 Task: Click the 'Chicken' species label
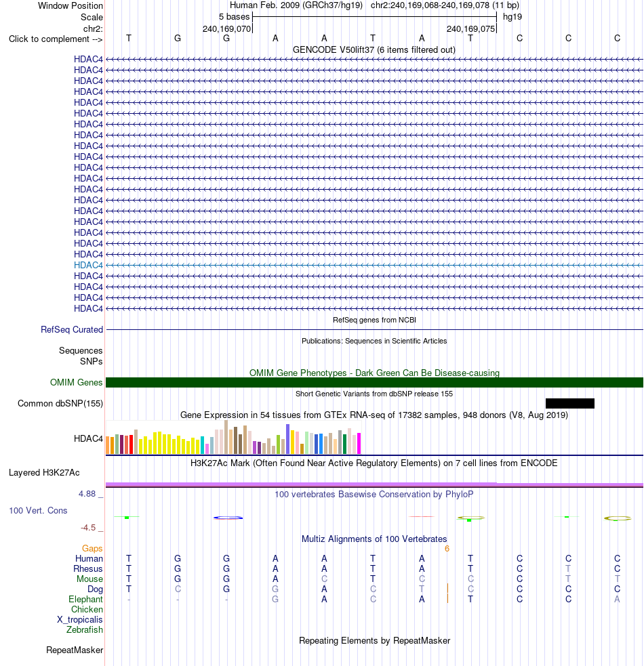coord(87,610)
